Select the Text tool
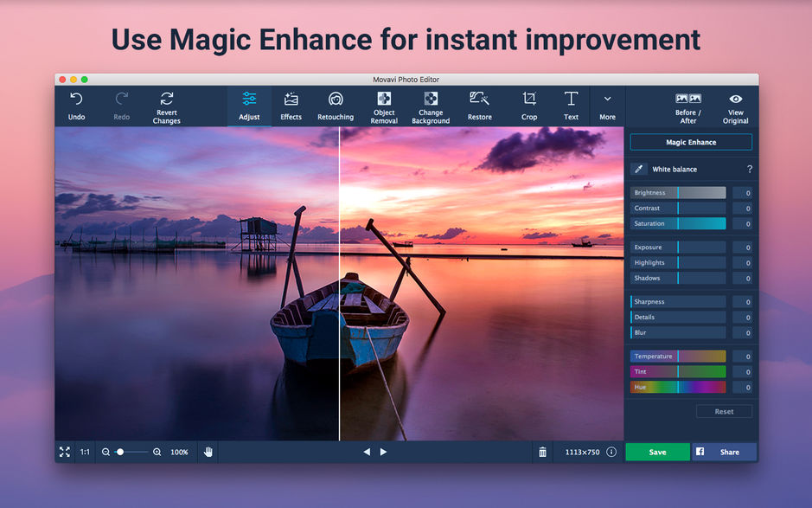The width and height of the screenshot is (812, 508). [x=572, y=105]
